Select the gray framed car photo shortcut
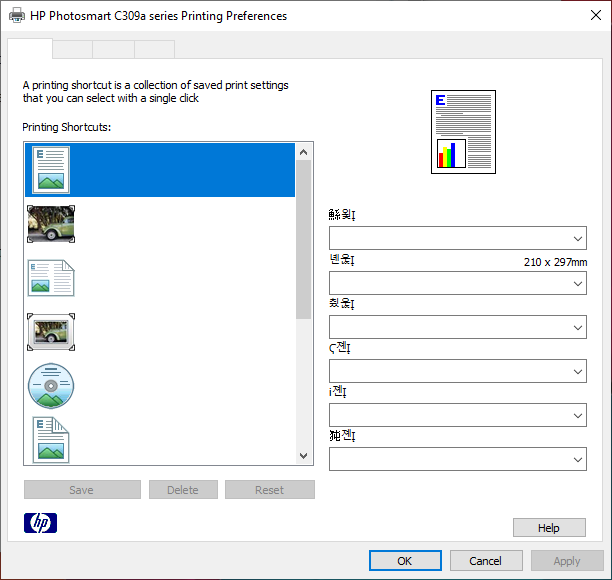612x580 pixels. pos(51,332)
